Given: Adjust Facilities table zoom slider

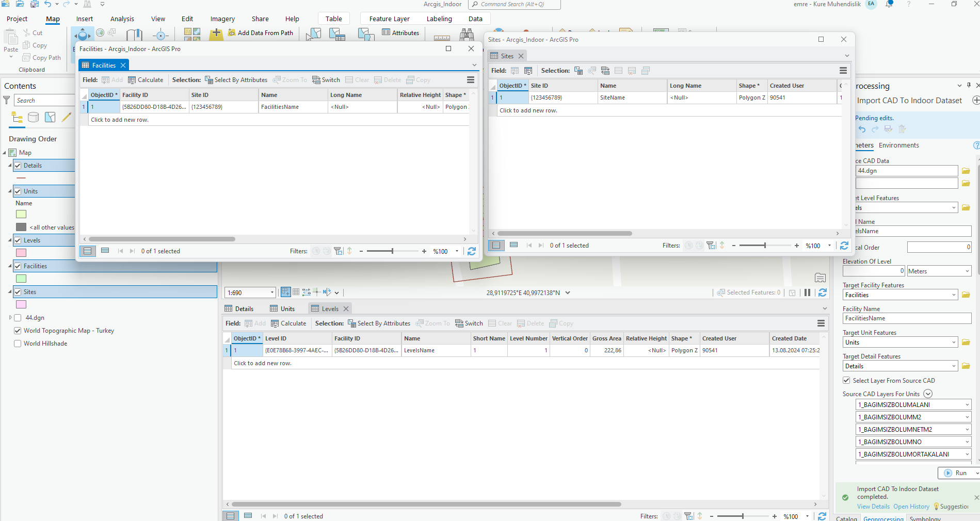Looking at the screenshot, I should pos(392,251).
